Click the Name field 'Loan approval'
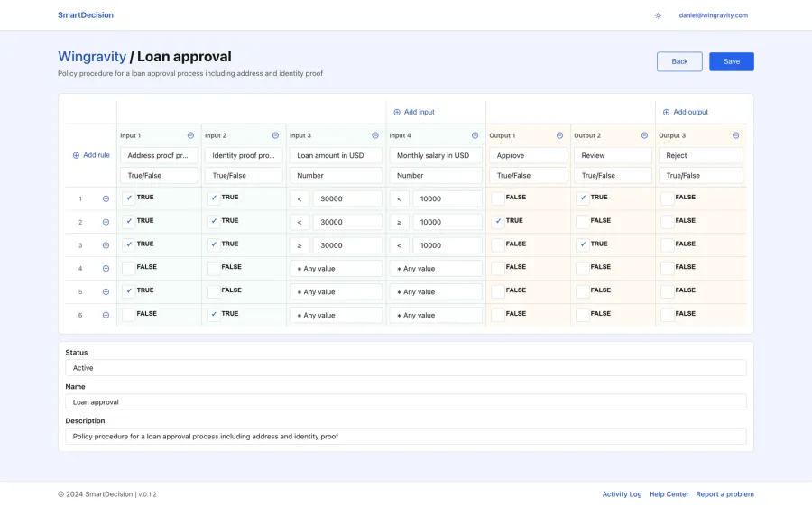Screen dimensions: 812x507 point(406,402)
